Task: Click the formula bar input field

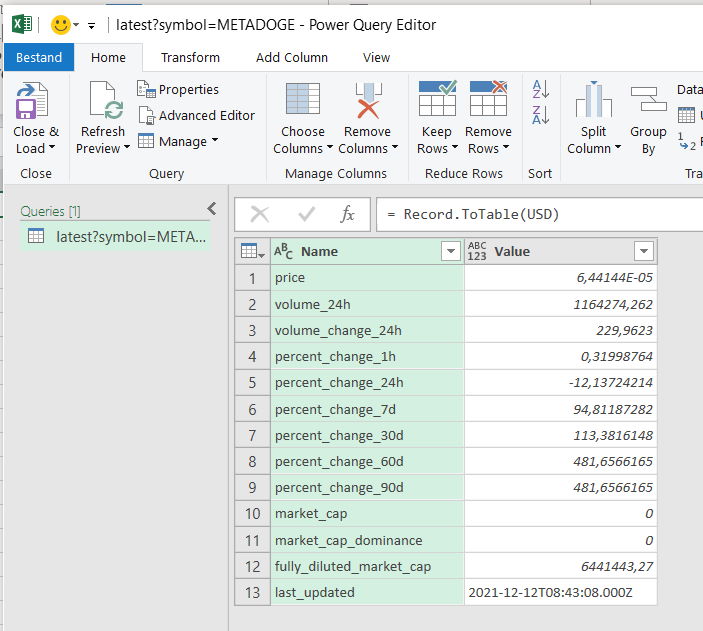Action: pos(539,214)
